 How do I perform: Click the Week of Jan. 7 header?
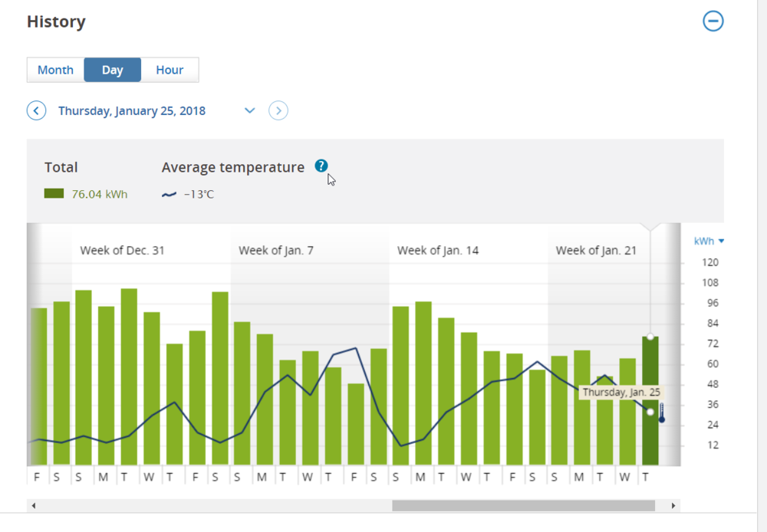click(x=276, y=251)
